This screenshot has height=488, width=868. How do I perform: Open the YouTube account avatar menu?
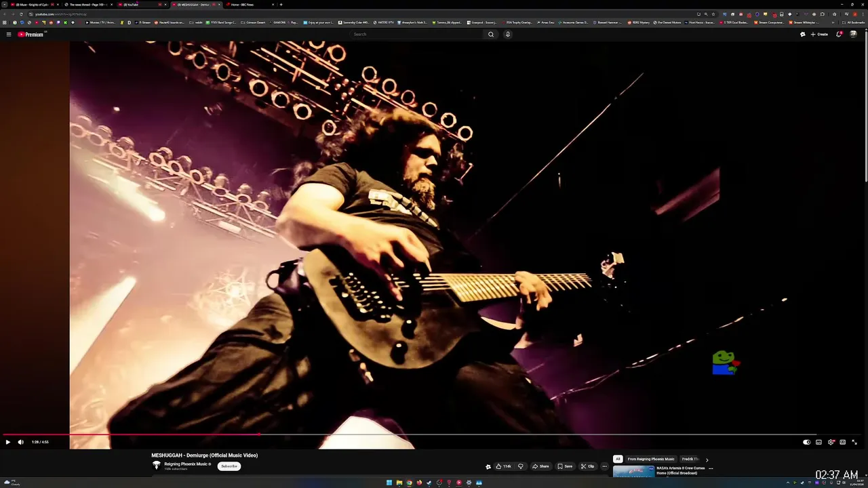point(853,34)
